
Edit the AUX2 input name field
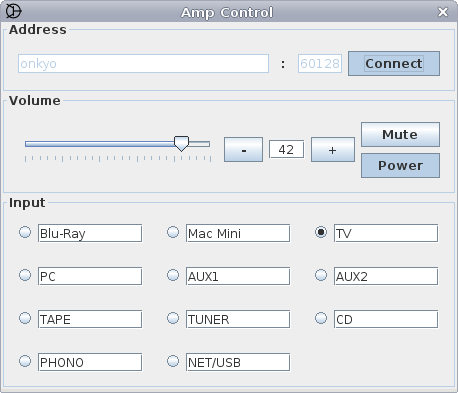point(386,276)
